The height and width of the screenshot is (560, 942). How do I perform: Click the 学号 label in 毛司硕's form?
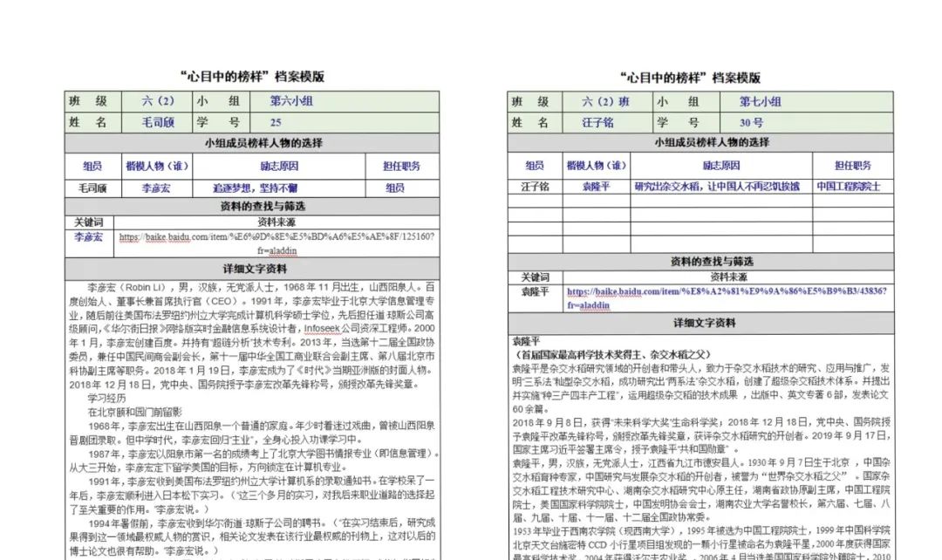coord(218,122)
